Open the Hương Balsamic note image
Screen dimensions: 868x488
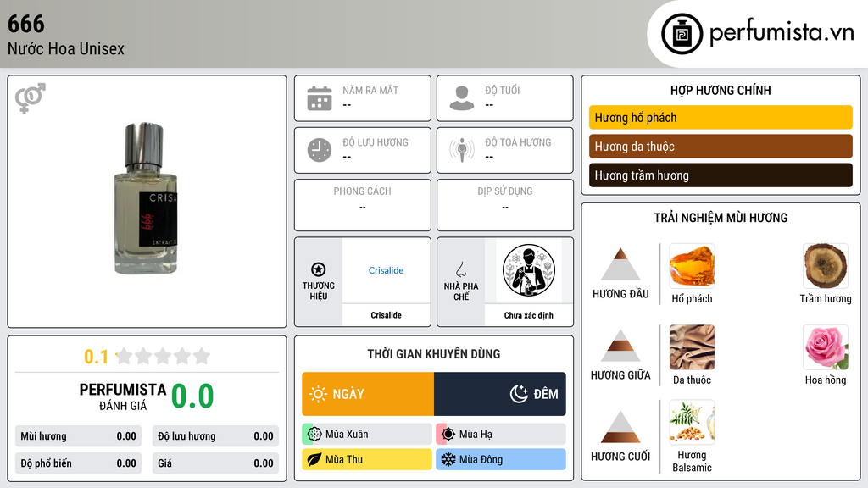click(692, 422)
